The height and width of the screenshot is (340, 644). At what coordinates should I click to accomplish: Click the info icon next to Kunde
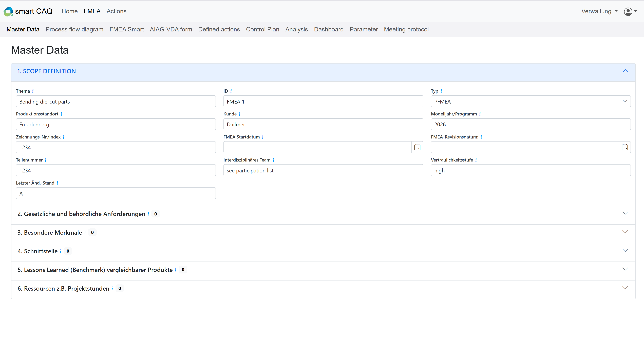(239, 114)
